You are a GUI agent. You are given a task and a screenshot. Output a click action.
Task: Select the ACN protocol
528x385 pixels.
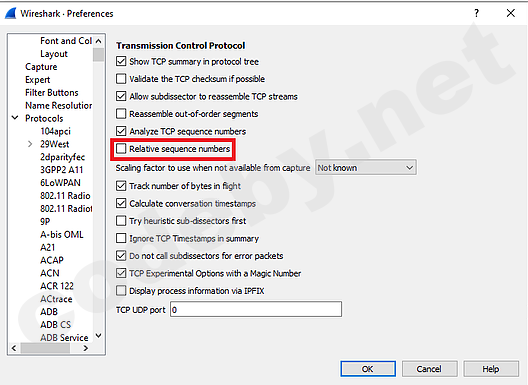point(50,273)
